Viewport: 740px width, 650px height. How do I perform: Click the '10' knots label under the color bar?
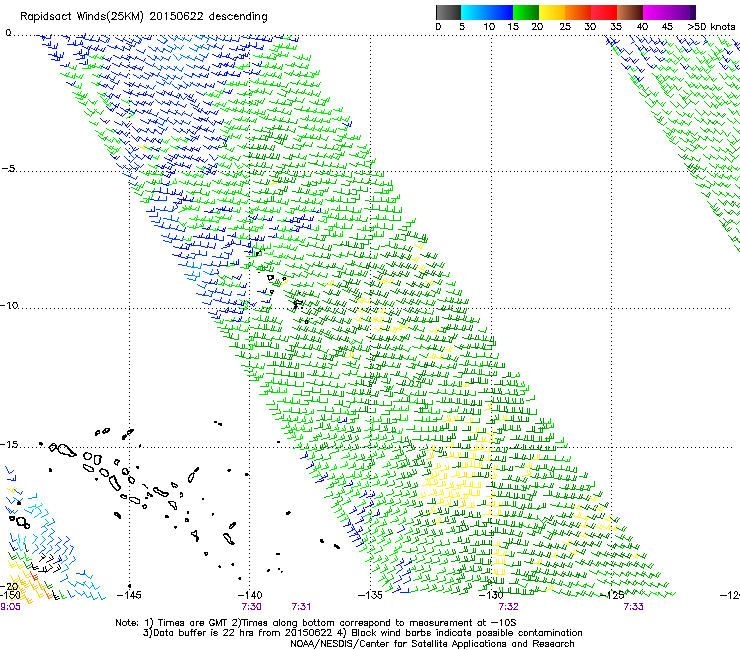(489, 26)
